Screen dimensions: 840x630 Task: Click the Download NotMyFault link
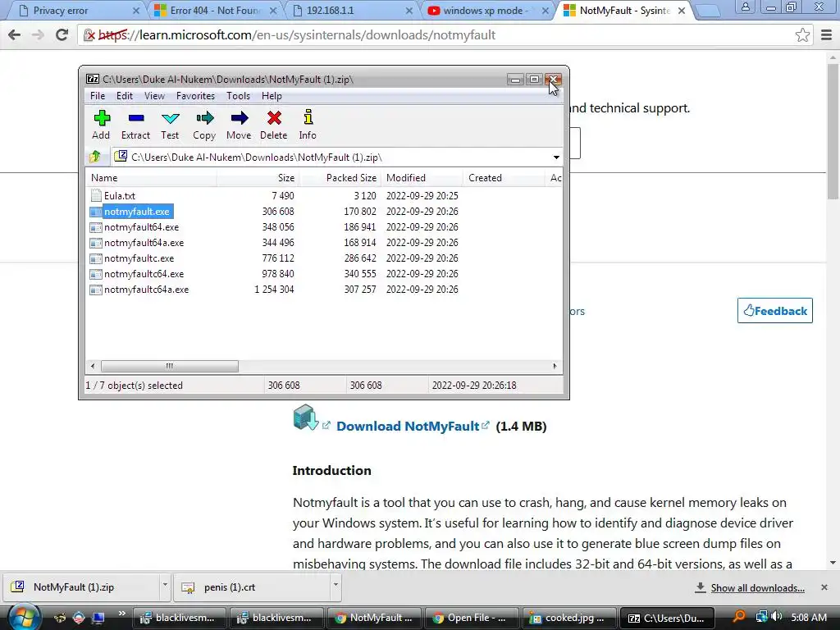407,427
